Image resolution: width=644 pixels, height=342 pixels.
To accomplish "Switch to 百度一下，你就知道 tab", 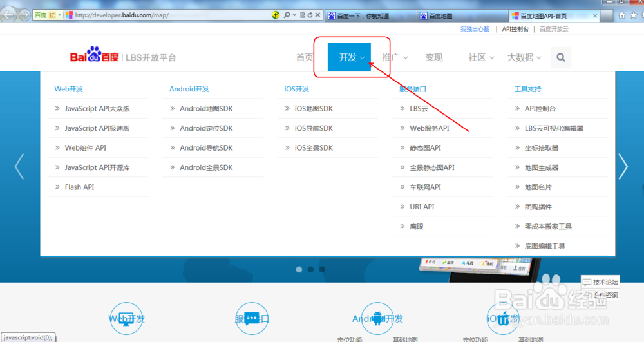I will (x=370, y=15).
